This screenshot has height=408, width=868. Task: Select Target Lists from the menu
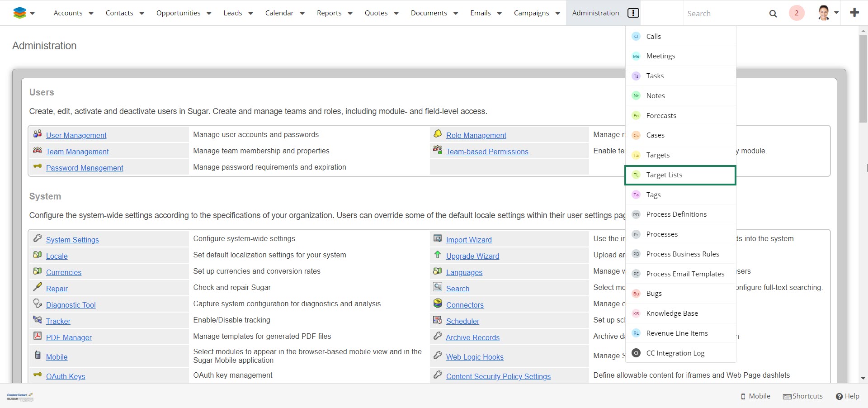(x=664, y=175)
